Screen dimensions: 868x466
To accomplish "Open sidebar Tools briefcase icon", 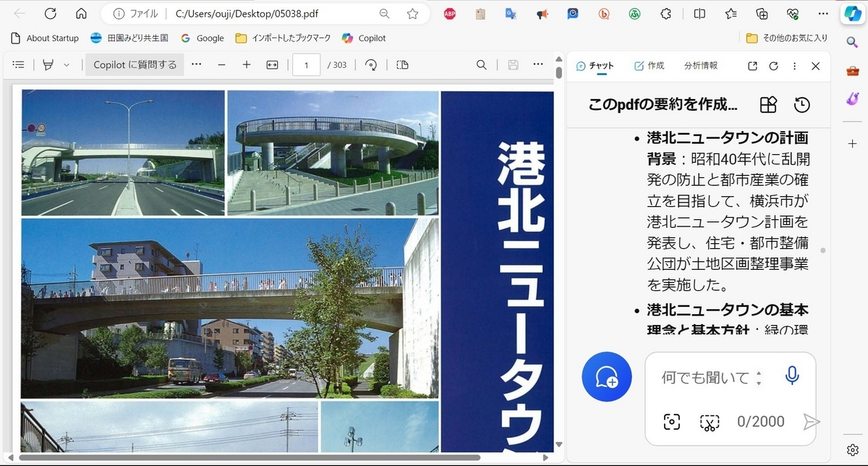I will click(852, 70).
